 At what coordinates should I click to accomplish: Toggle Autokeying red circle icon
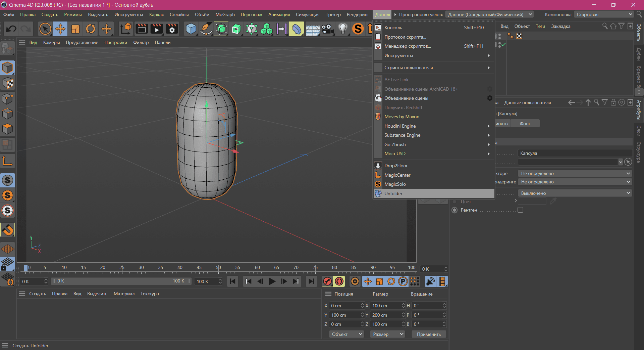coord(339,281)
